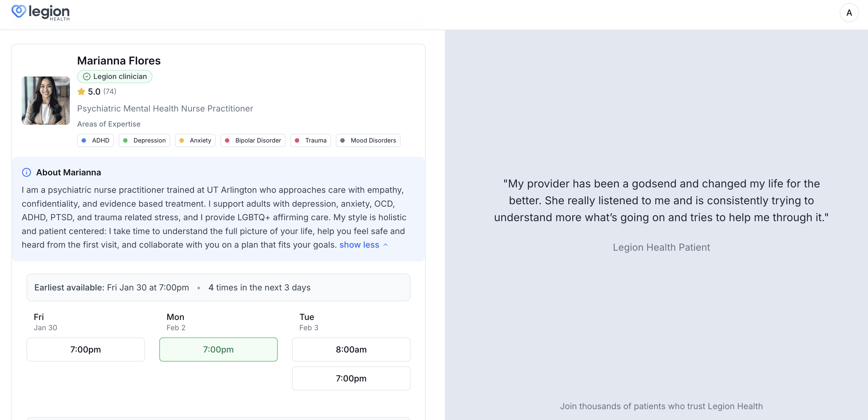Screen dimensions: 868x420
Task: Select the highlighted Mon Feb 2 7:00pm slot
Action: pyautogui.click(x=218, y=349)
